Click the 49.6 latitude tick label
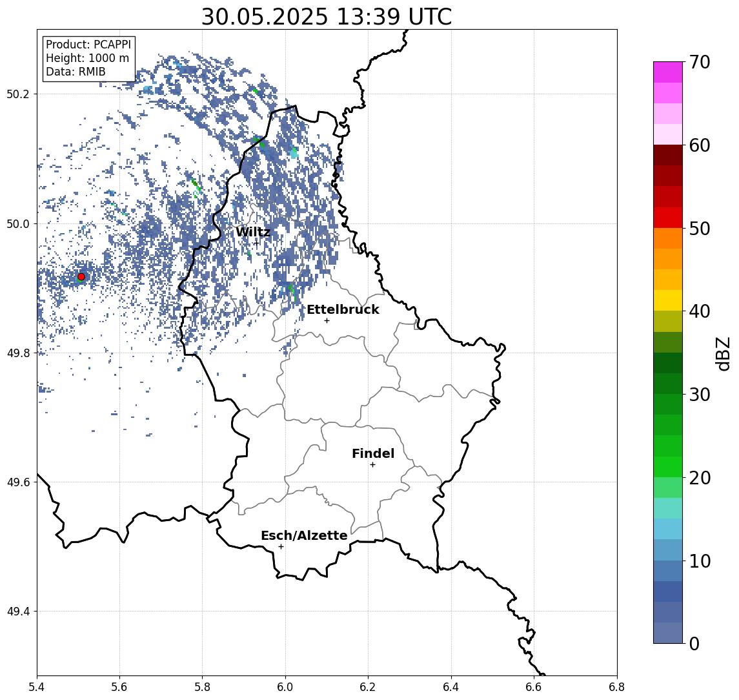This screenshot has height=700, width=739. 18,482
